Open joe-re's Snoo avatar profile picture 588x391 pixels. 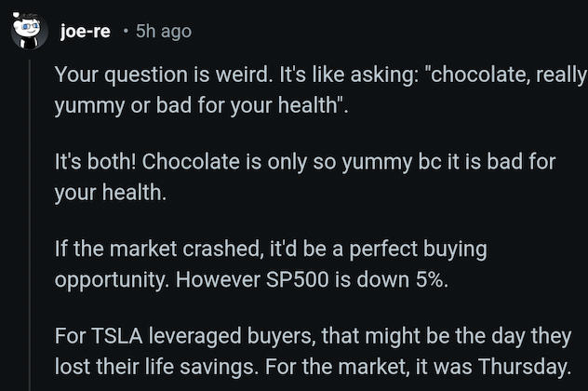29,31
